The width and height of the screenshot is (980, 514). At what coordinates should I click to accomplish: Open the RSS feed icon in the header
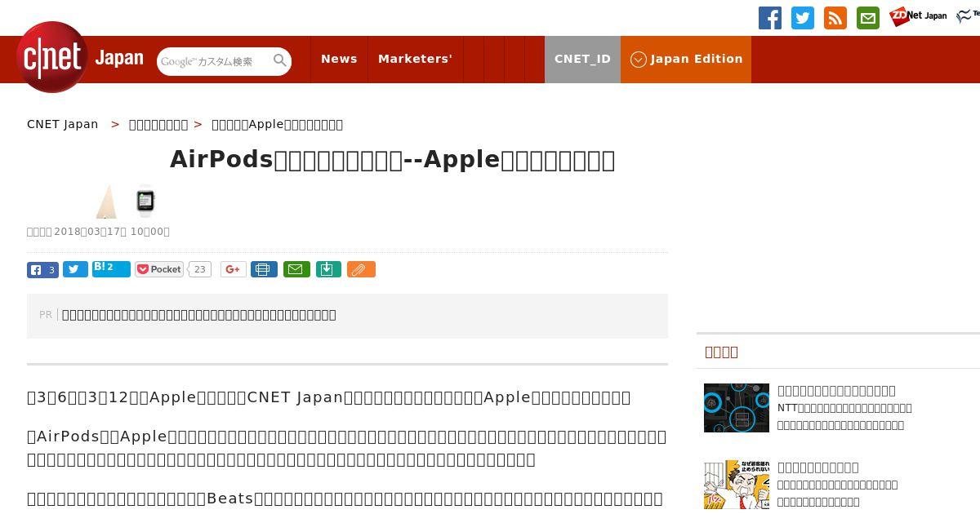pos(835,18)
